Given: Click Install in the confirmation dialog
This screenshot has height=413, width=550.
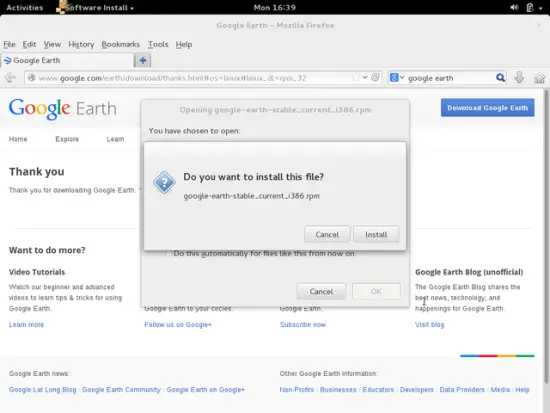Looking at the screenshot, I should [376, 234].
